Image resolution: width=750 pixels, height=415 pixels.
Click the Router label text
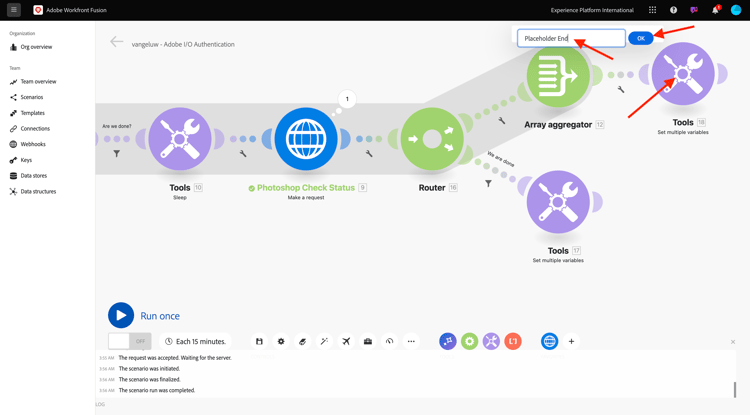(432, 188)
